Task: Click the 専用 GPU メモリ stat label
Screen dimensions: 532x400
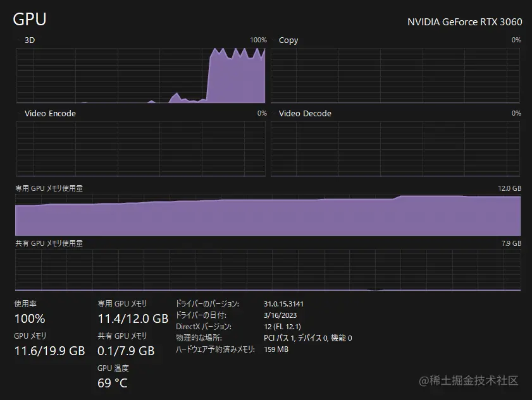Action: click(x=122, y=304)
